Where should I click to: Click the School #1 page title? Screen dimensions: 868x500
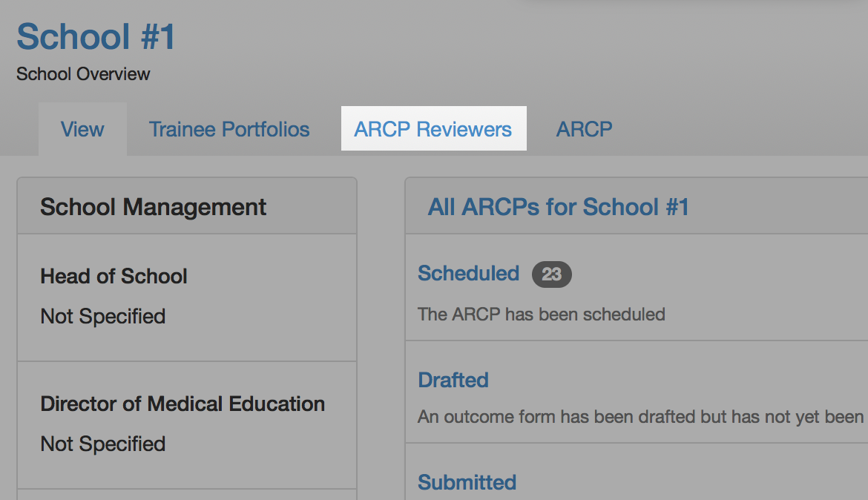click(x=96, y=36)
